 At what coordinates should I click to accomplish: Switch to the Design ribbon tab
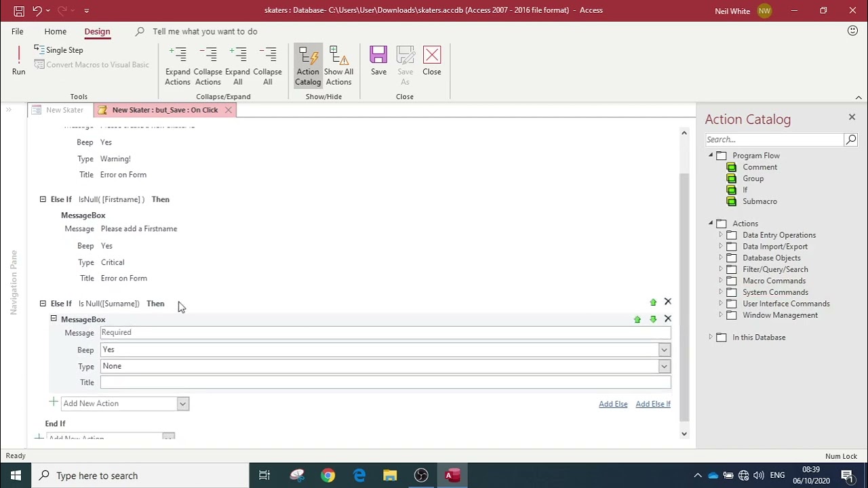point(97,31)
